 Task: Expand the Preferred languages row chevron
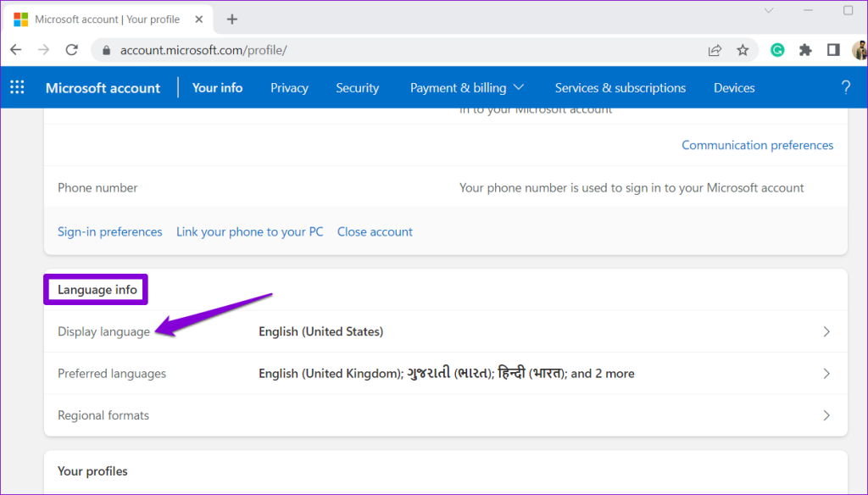coord(826,374)
